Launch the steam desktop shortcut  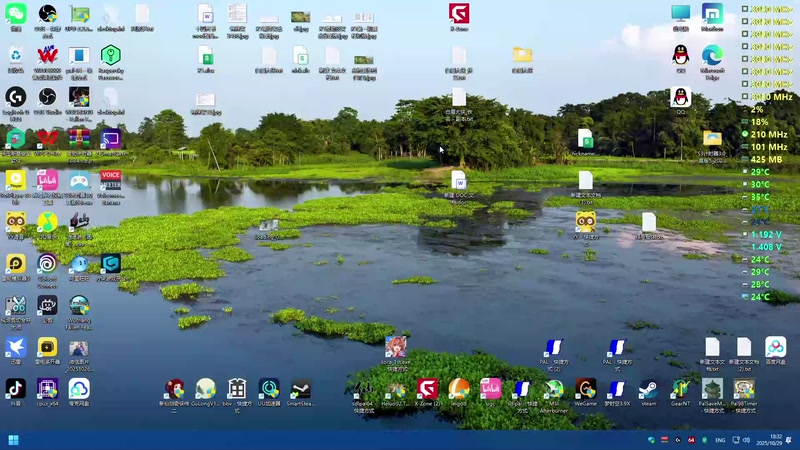pyautogui.click(x=648, y=390)
